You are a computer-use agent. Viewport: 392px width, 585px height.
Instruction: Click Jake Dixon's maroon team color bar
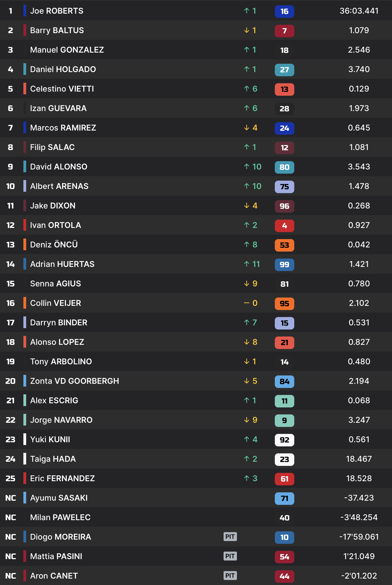click(x=25, y=206)
